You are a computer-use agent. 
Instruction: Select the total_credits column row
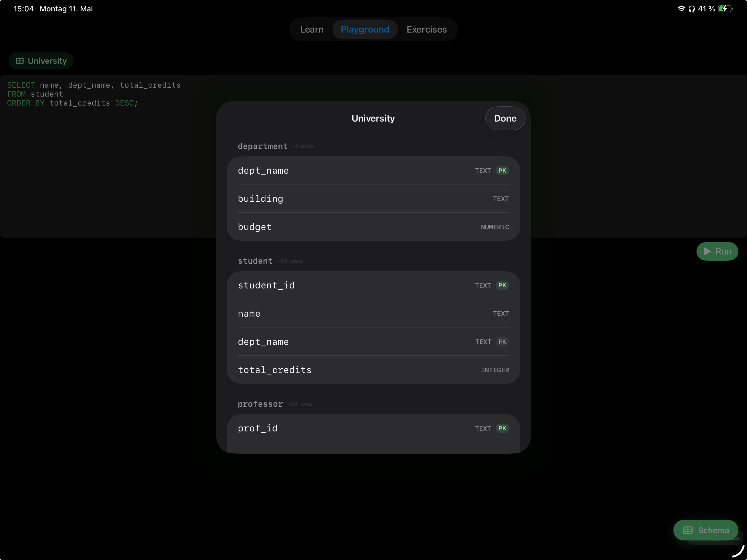[x=373, y=370]
